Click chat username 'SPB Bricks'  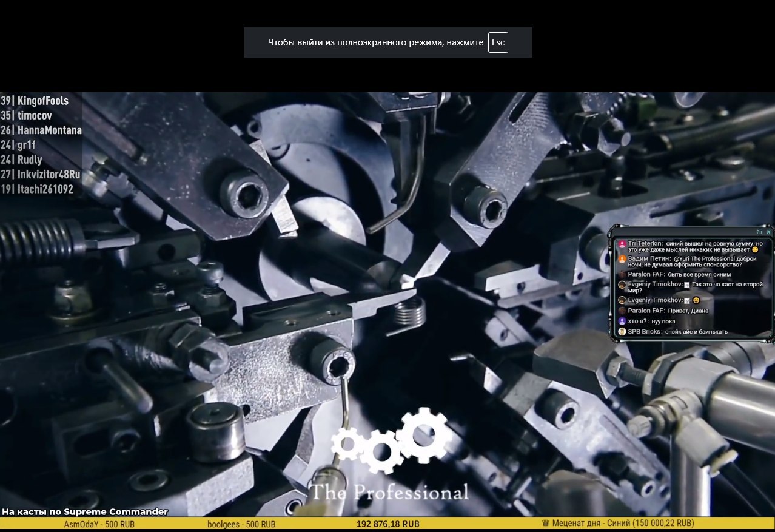point(643,332)
